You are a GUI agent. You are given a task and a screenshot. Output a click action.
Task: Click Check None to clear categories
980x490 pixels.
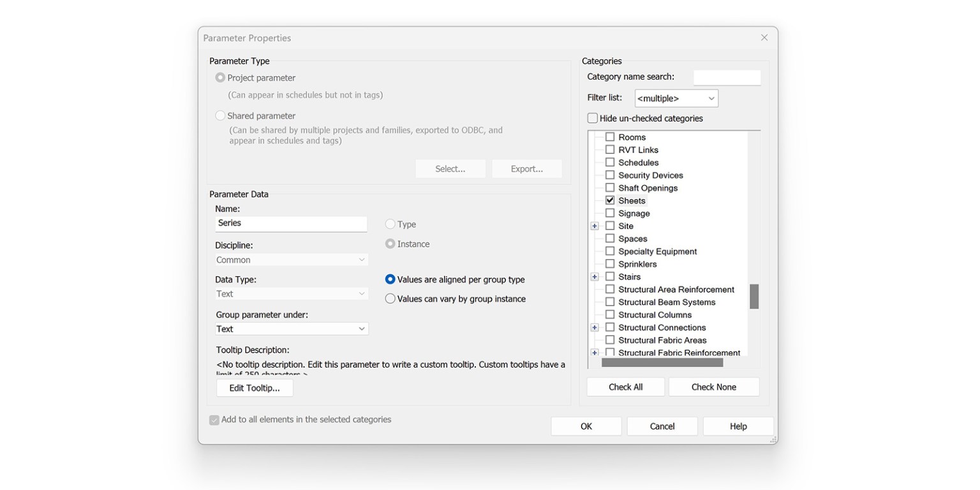(714, 387)
